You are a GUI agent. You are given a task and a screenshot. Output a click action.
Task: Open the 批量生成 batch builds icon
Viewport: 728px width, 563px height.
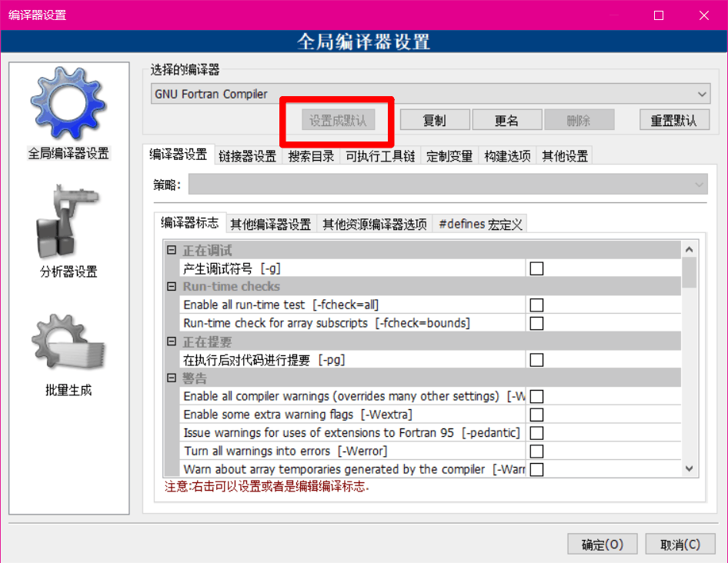tap(68, 342)
